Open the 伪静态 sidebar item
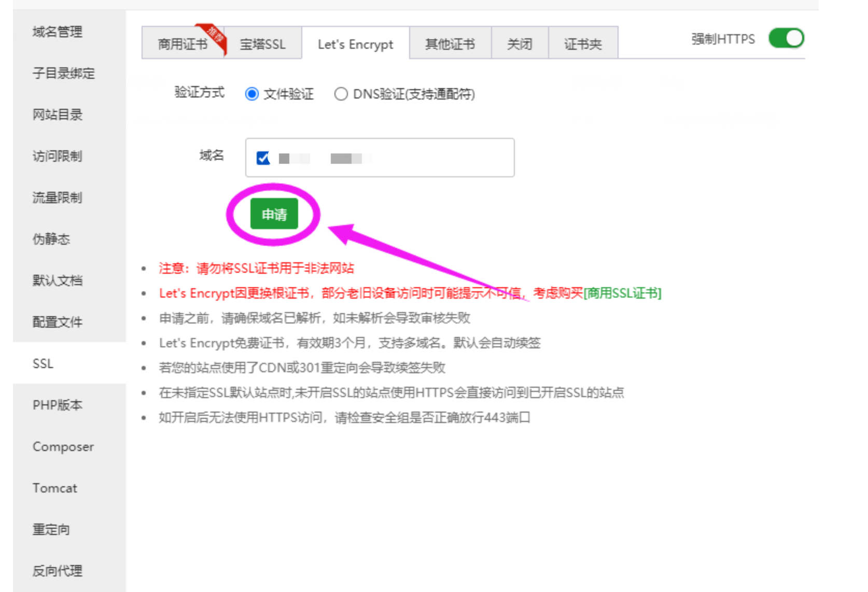 coord(69,239)
